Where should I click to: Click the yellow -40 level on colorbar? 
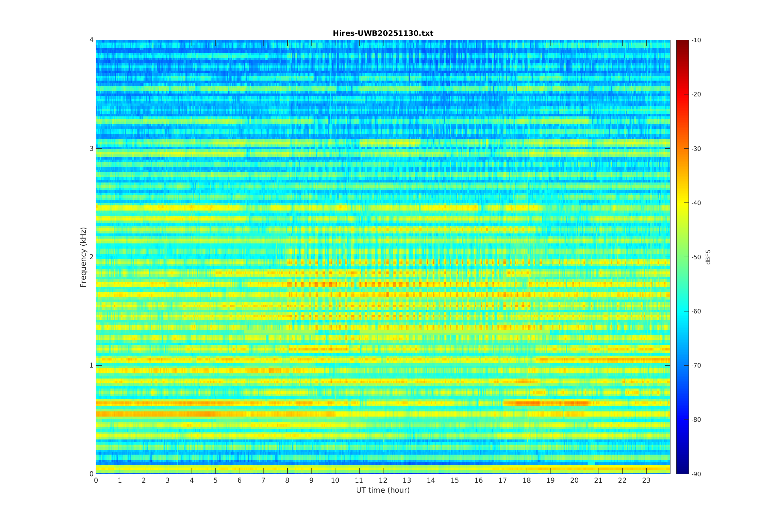682,203
